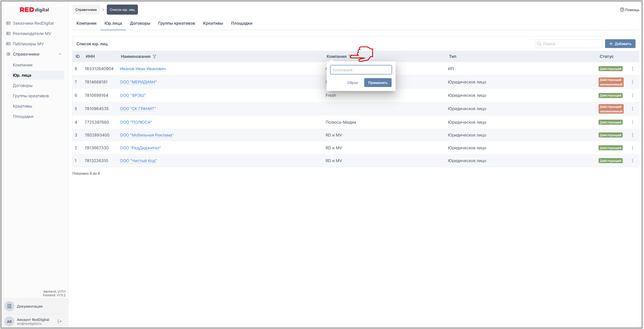Viewport: 644px width, 329px height.
Task: Open Паблишеры MV in sidebar
Action: click(x=28, y=44)
